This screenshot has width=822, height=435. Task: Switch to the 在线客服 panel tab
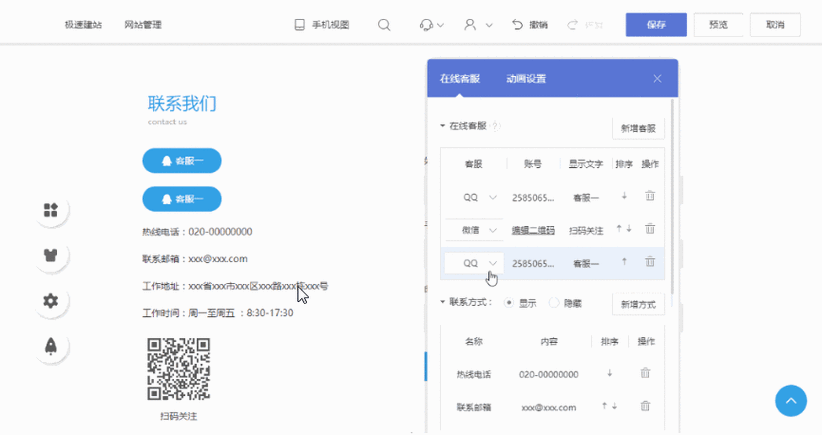coord(460,79)
